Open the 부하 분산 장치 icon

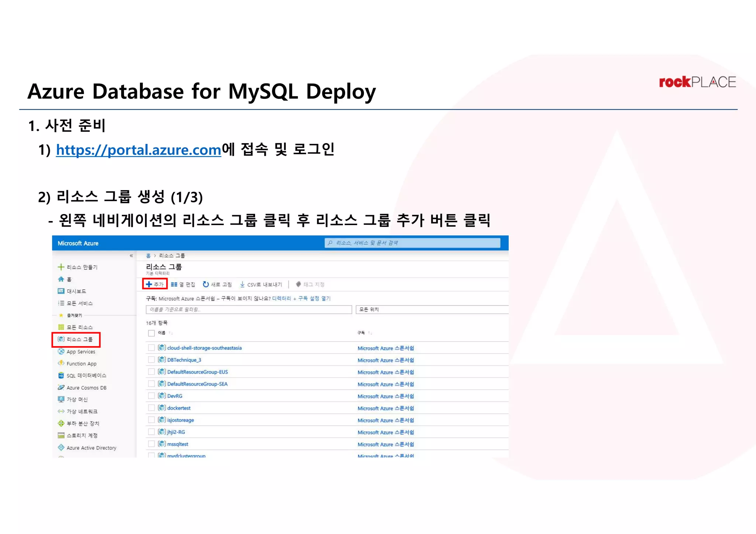click(x=61, y=423)
